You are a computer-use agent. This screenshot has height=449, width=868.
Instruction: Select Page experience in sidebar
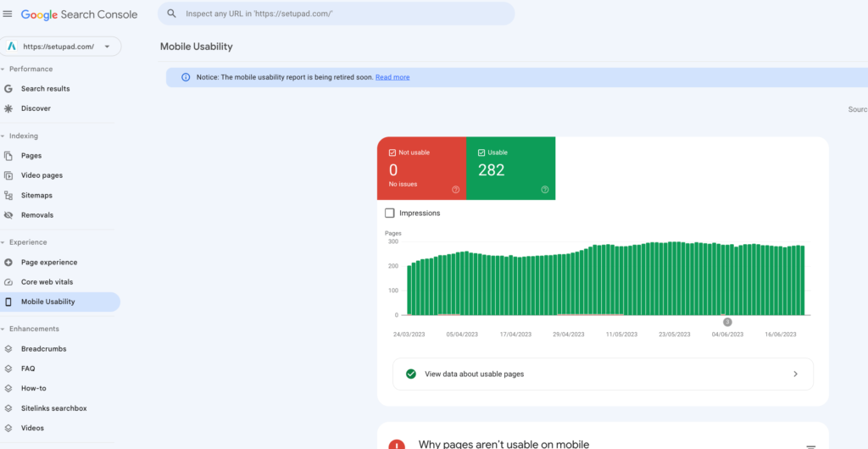tap(48, 263)
